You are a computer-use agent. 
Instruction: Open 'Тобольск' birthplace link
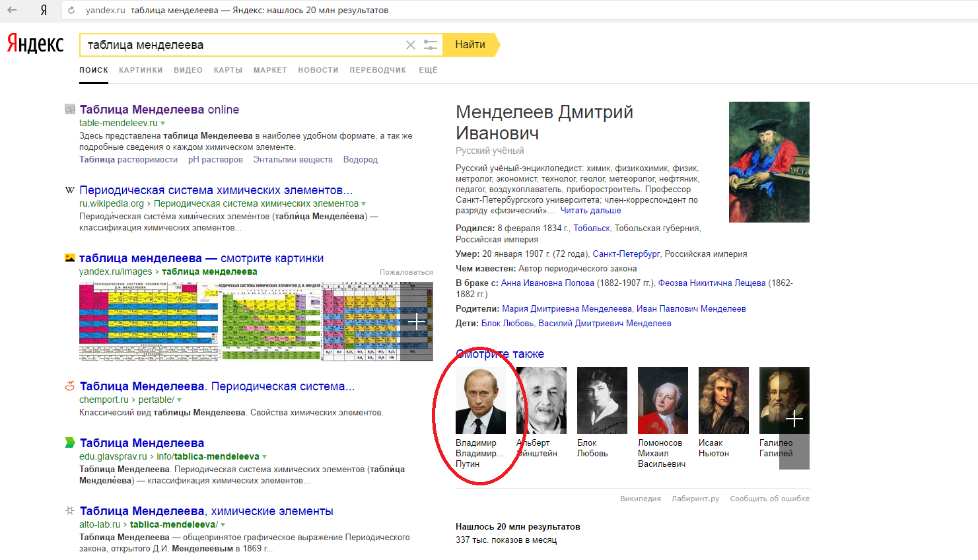pos(592,228)
